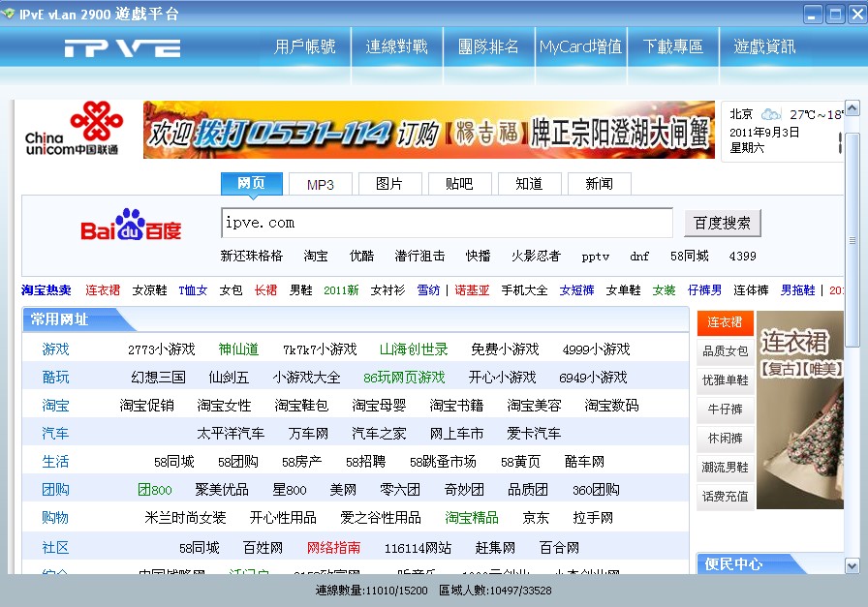
Task: Open the 下載專區 menu
Action: (672, 46)
